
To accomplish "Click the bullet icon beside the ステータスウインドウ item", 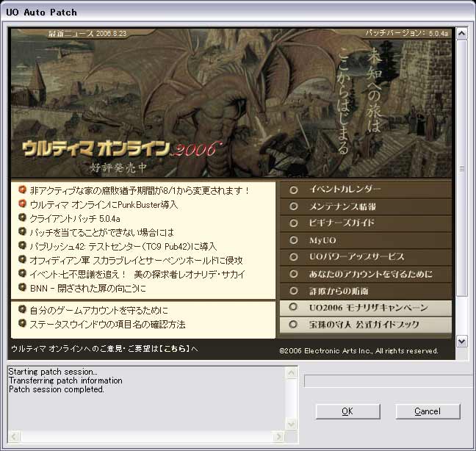I will [22, 323].
